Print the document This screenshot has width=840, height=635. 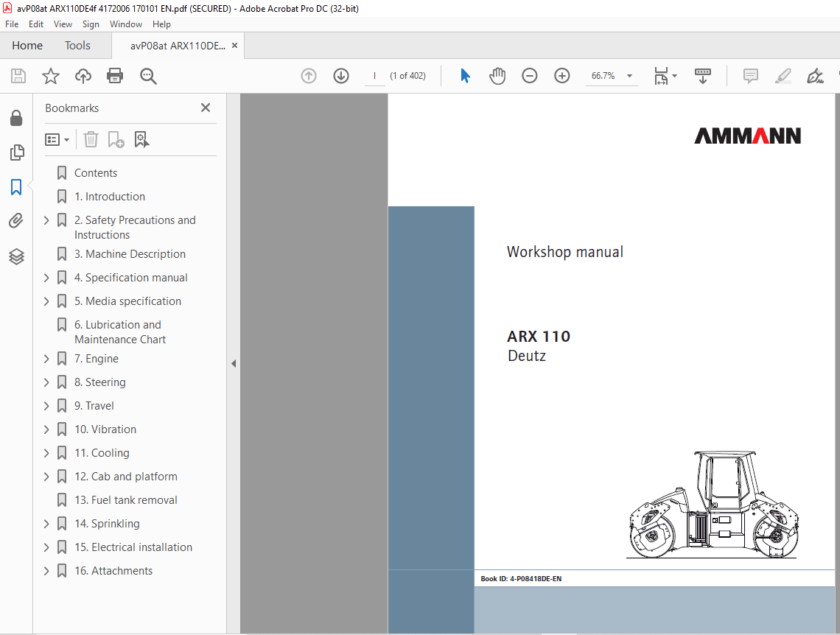115,75
